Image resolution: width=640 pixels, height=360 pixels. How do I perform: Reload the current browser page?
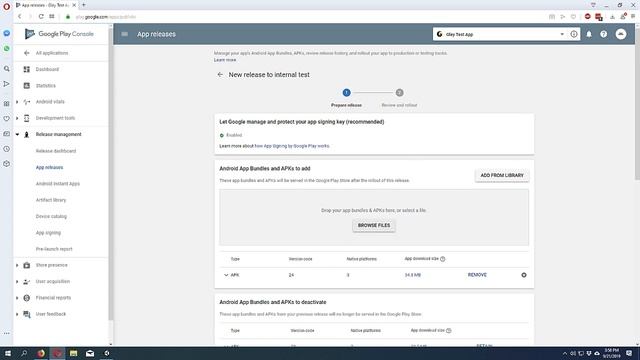tap(41, 17)
